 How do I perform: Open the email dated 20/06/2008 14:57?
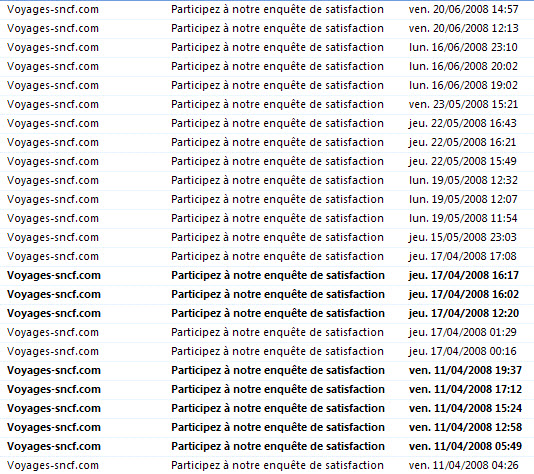point(267,10)
